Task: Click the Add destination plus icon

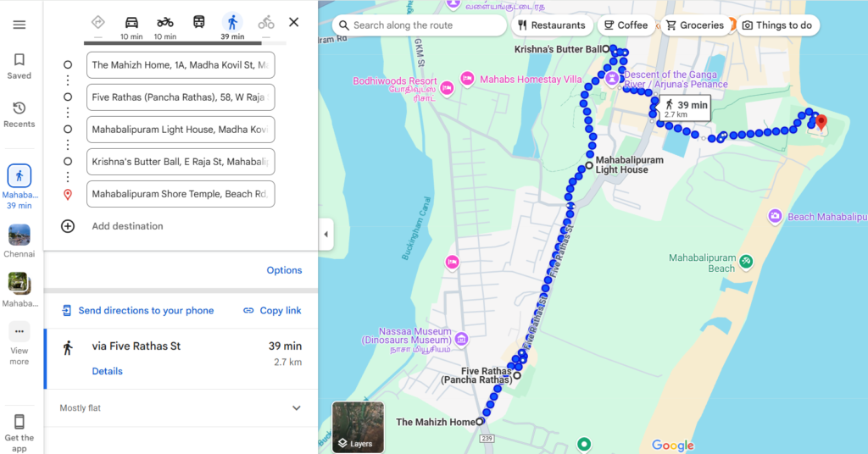Action: (68, 226)
